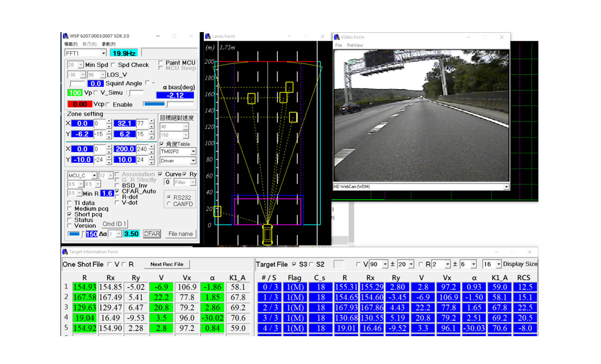Image resolution: width=601 pixels, height=364 pixels.
Task: Click the CFAR button
Action: (x=152, y=234)
